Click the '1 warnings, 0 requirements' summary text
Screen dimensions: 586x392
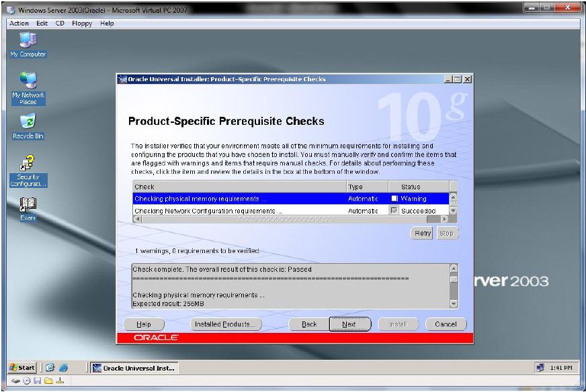coord(198,251)
